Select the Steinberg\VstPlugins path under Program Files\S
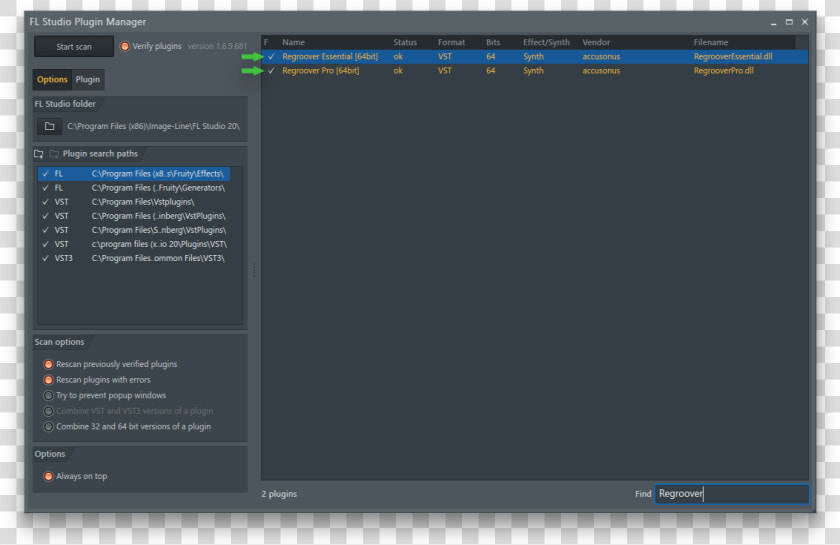 [134, 230]
